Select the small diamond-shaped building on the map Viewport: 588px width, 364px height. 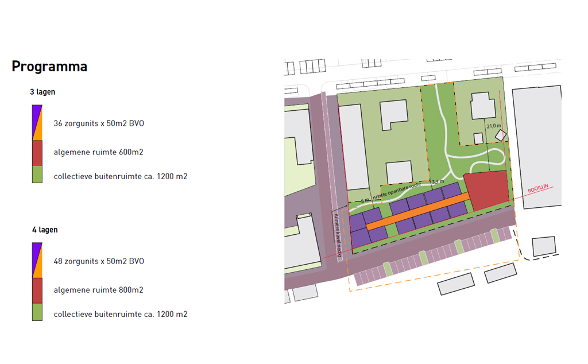coord(501,135)
